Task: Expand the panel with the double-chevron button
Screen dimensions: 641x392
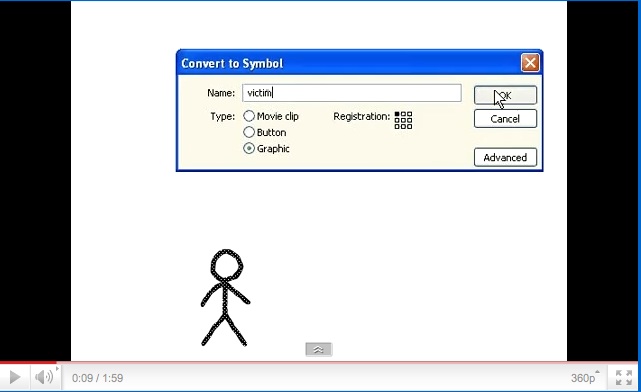Action: (319, 349)
